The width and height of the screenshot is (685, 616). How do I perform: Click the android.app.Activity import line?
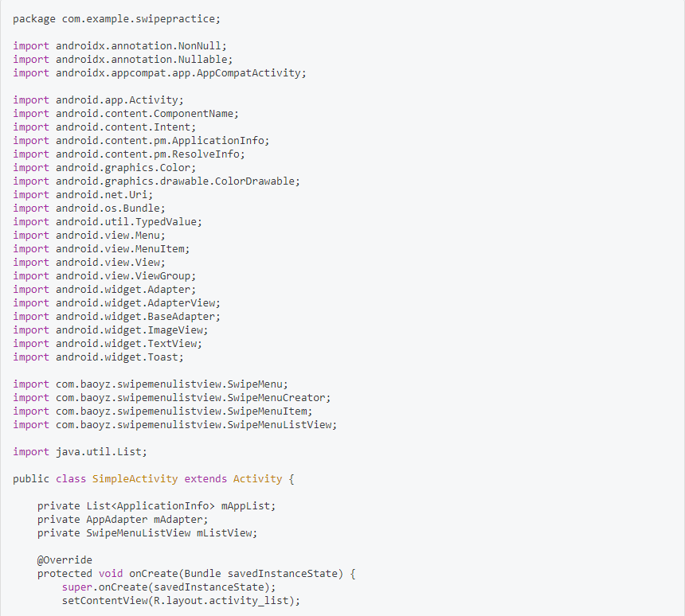(98, 100)
